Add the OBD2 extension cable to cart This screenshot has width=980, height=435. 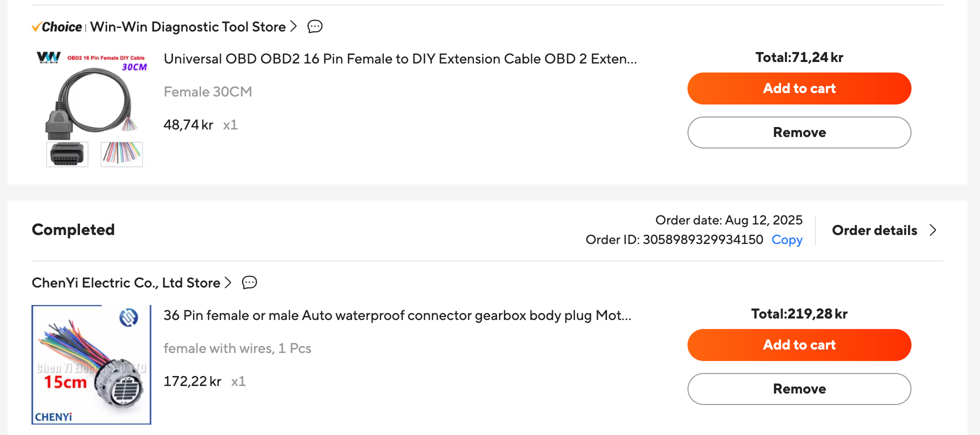[798, 88]
